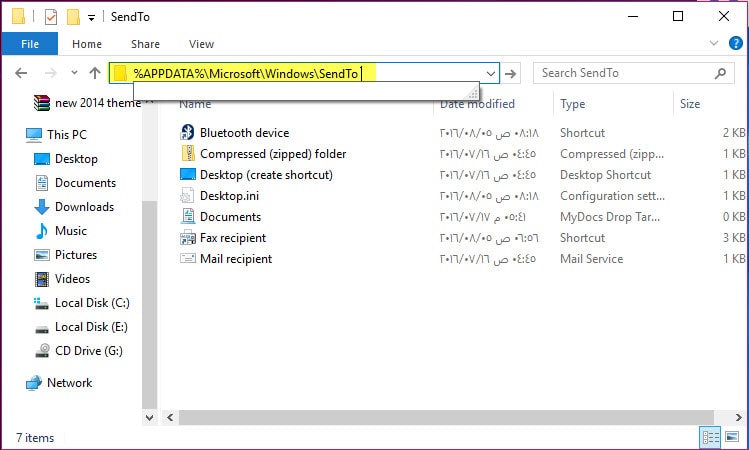Click the Mail Service type cell
Screen dimensions: 749x450
591,259
